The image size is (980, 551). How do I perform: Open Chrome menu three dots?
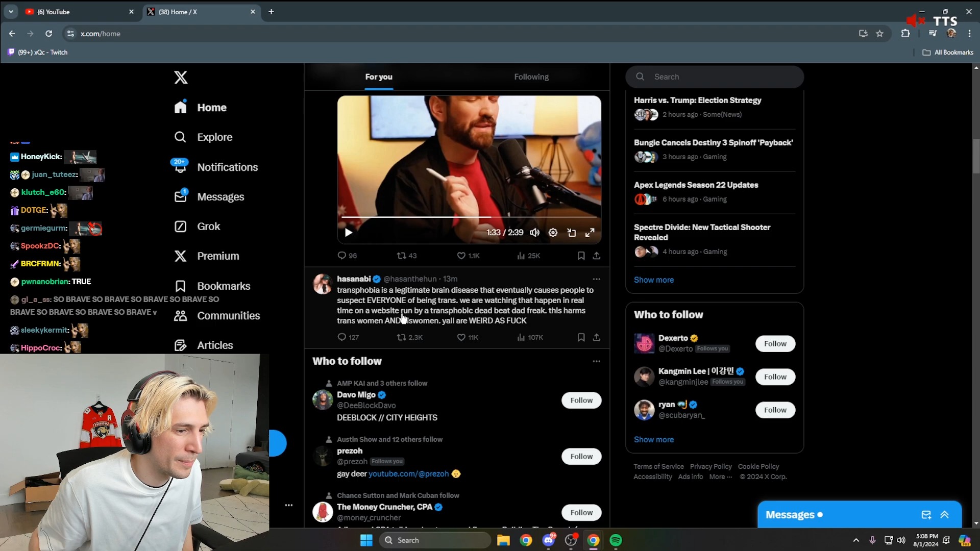(969, 34)
